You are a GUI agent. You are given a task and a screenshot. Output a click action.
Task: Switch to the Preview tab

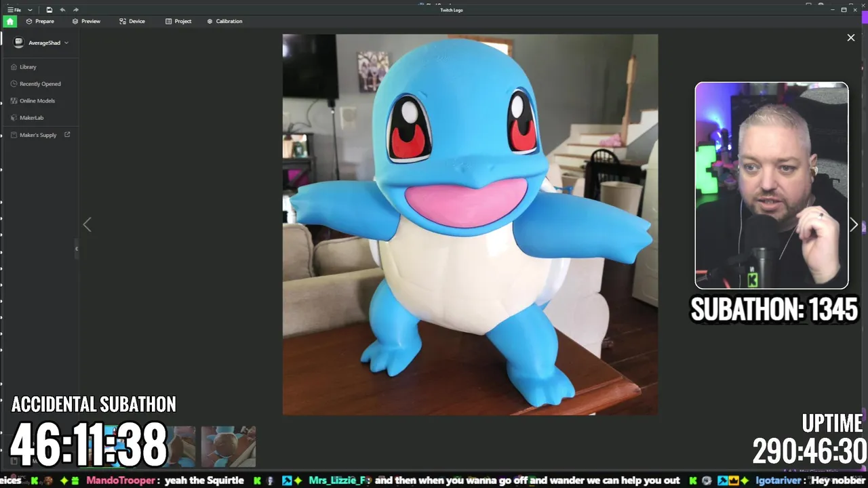point(86,21)
